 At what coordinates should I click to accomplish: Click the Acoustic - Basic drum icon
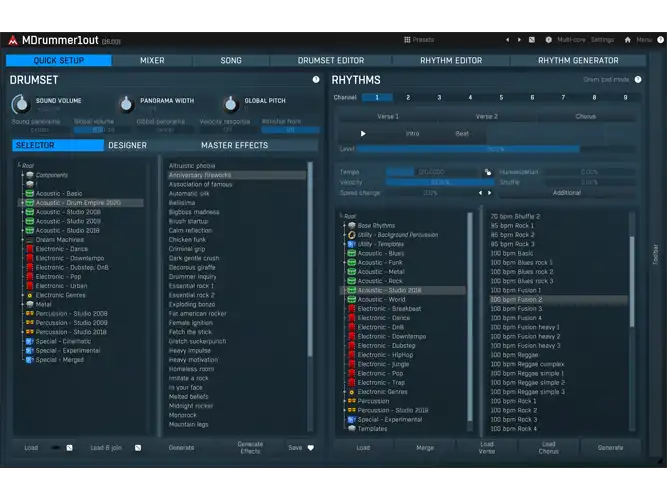[x=30, y=193]
